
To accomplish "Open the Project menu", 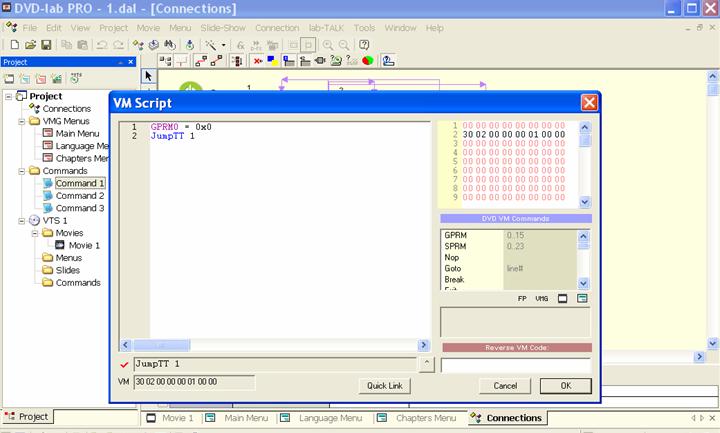I will (113, 28).
